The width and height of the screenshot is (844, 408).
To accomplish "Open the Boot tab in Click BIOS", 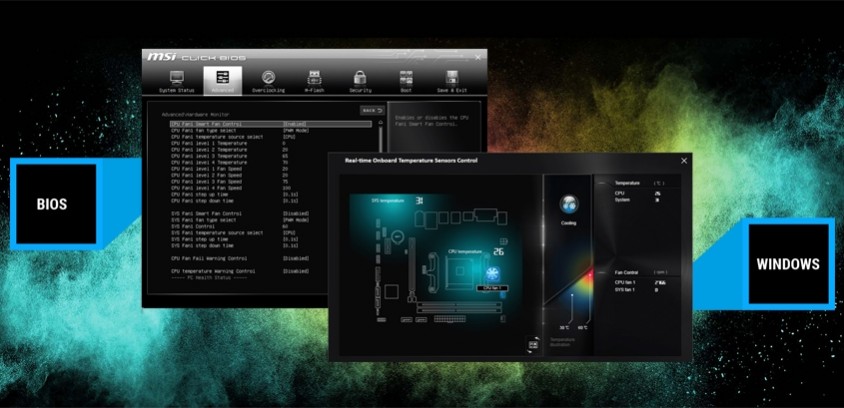I will click(406, 81).
